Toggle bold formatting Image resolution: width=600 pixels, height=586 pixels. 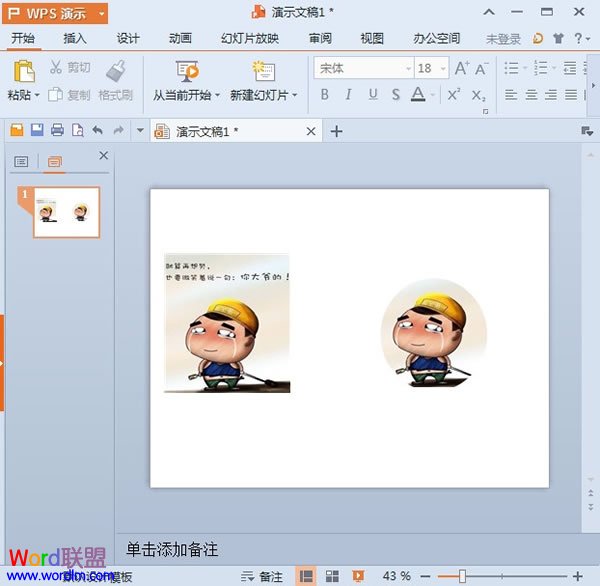324,94
